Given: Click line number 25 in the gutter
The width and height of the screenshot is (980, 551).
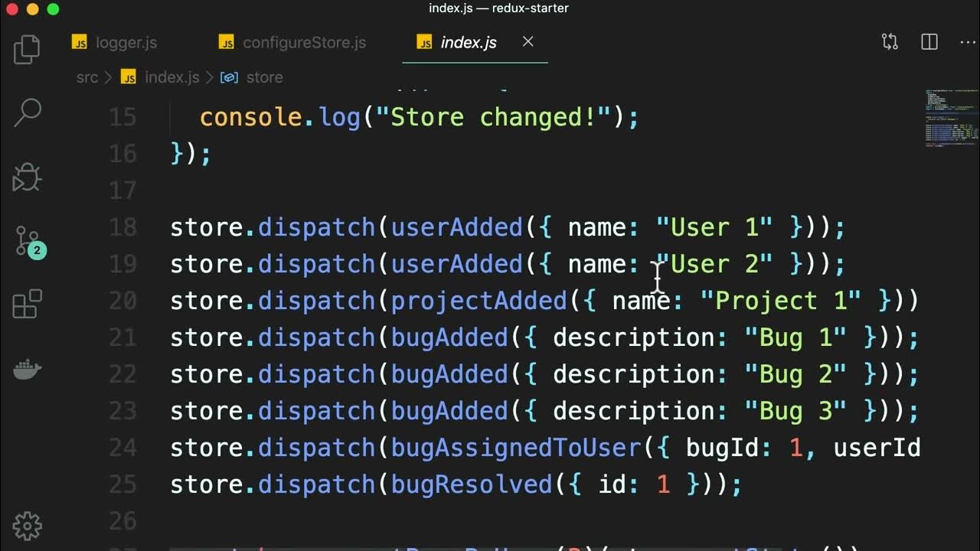Looking at the screenshot, I should [x=122, y=484].
